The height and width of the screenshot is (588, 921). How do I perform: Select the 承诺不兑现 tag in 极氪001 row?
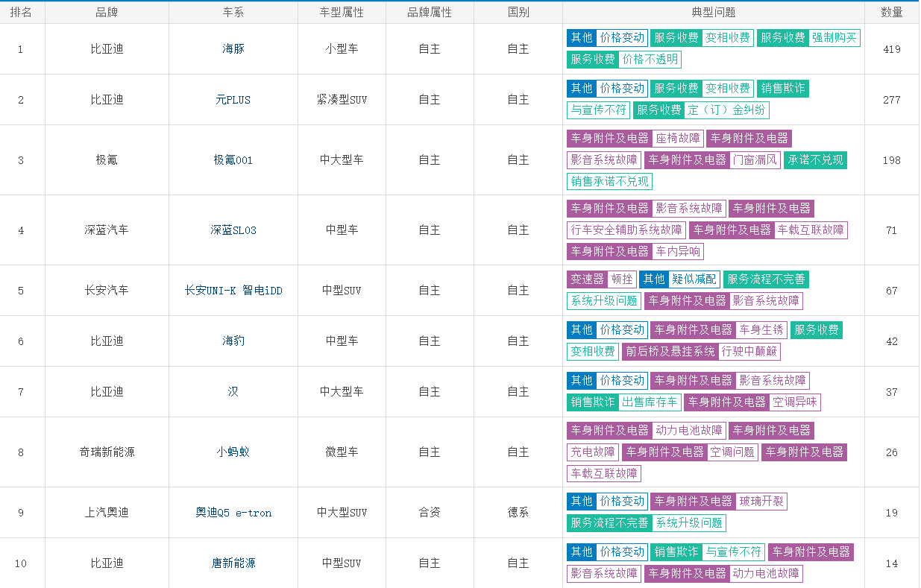point(815,160)
